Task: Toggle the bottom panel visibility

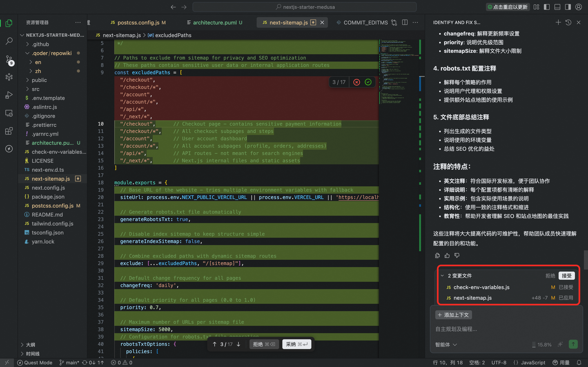Action: 557,7
